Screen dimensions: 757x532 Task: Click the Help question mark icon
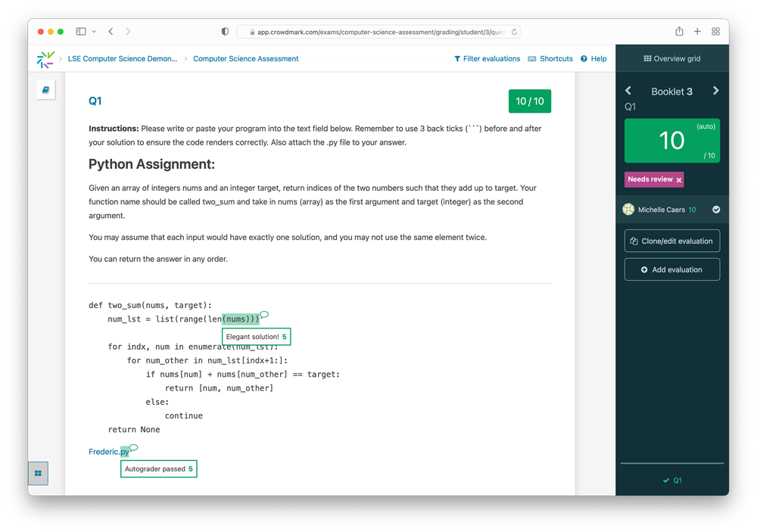coord(583,58)
